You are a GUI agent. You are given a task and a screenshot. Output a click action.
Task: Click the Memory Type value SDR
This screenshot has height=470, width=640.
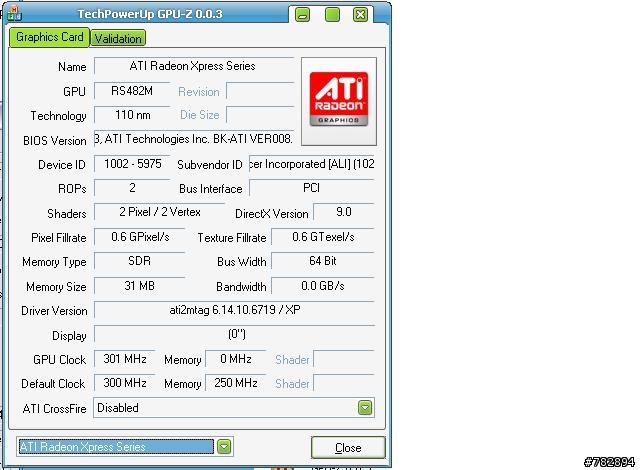click(x=140, y=261)
